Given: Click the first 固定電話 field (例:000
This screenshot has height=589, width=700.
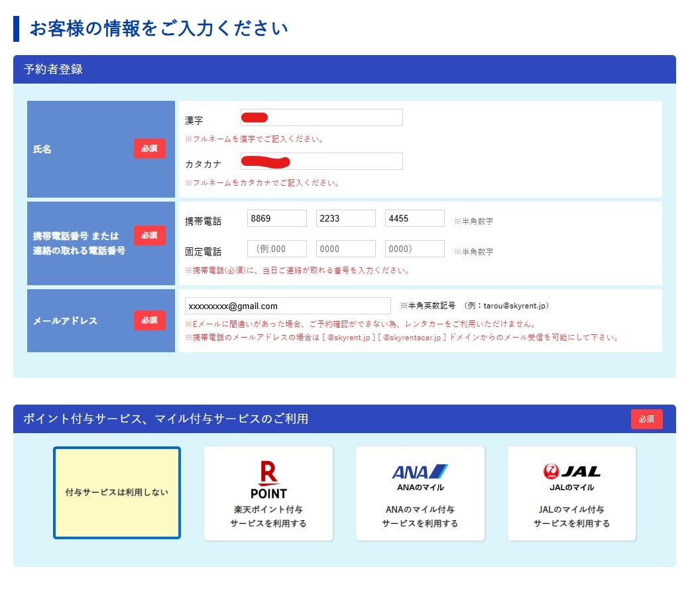Looking at the screenshot, I should point(276,249).
